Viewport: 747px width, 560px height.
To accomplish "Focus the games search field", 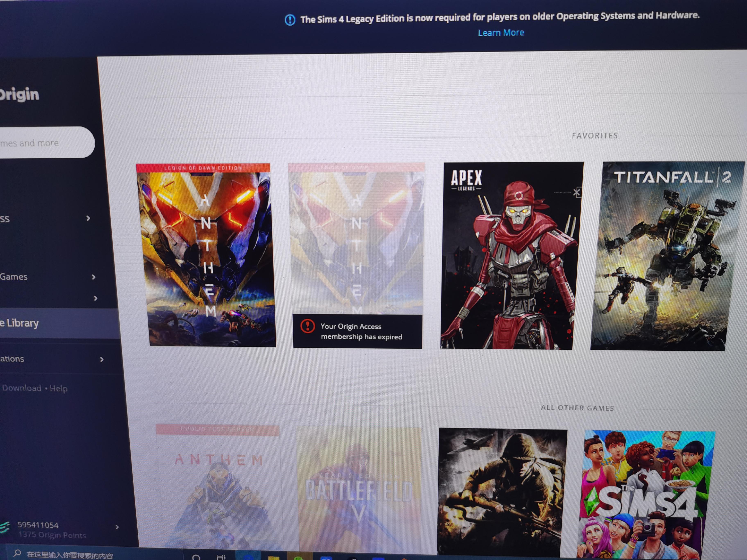I will (47, 142).
